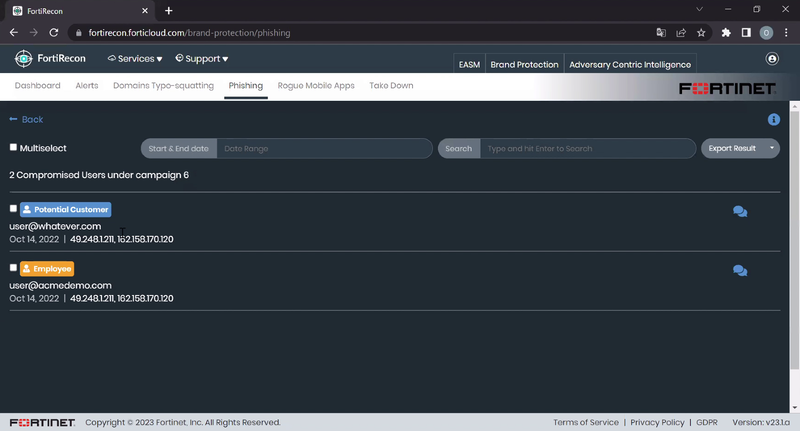This screenshot has height=431, width=800.
Task: Toggle the browser side panel icon
Action: click(x=746, y=33)
